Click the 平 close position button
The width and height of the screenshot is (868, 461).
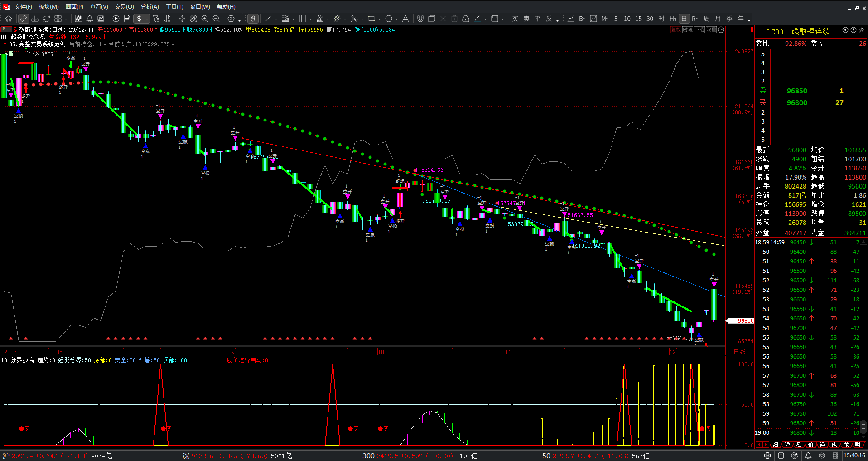click(538, 19)
